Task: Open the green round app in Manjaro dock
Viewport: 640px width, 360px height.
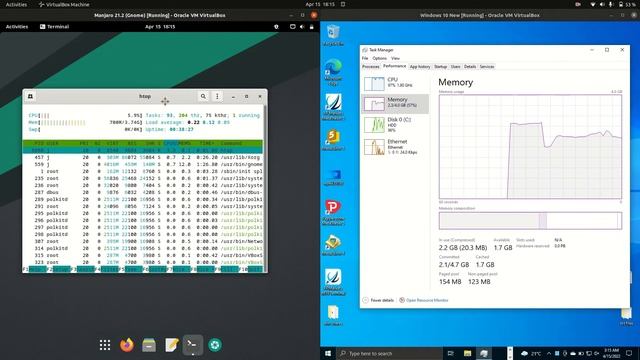Action: tap(215, 345)
